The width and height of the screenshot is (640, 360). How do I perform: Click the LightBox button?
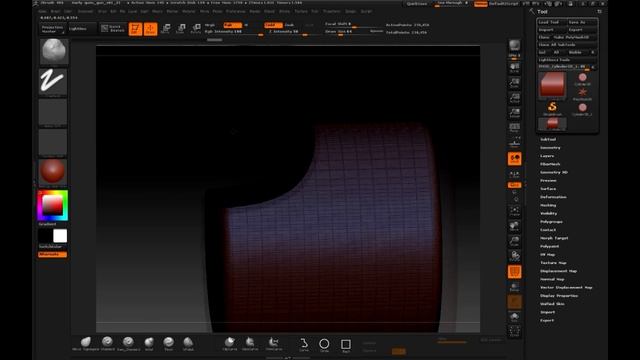pyautogui.click(x=82, y=29)
